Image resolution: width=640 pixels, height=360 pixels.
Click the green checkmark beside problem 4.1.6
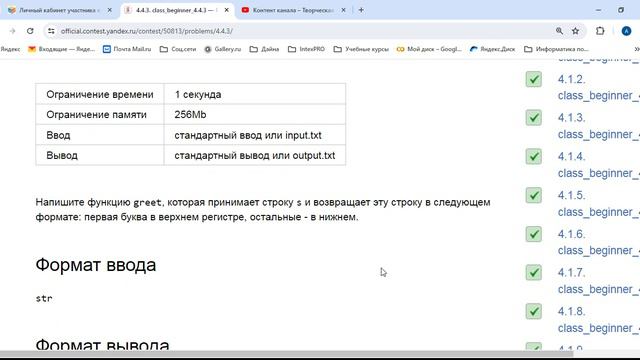coord(533,234)
